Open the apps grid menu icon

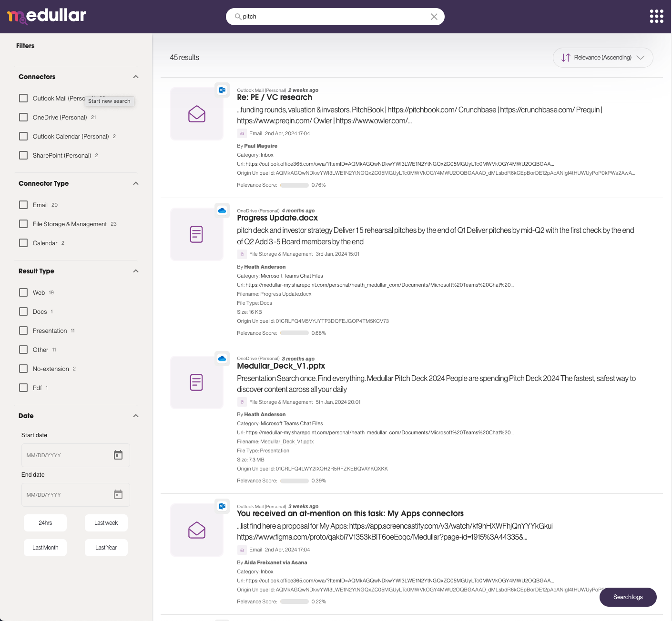point(656,16)
